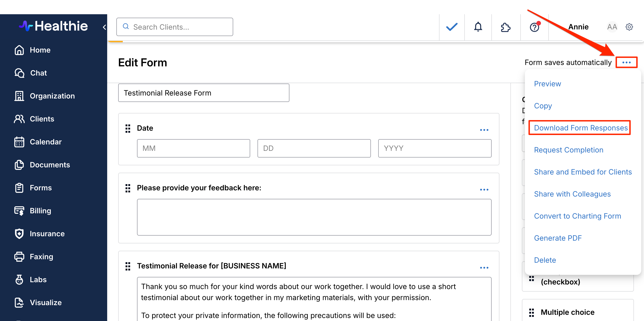644x321 pixels.
Task: Collapse the sidebar with chevron arrow
Action: click(104, 27)
